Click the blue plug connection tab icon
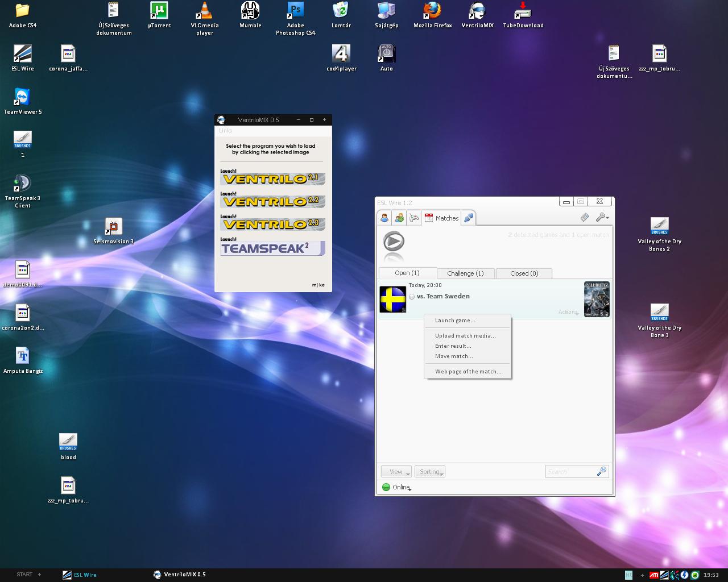The width and height of the screenshot is (728, 582). 469,218
